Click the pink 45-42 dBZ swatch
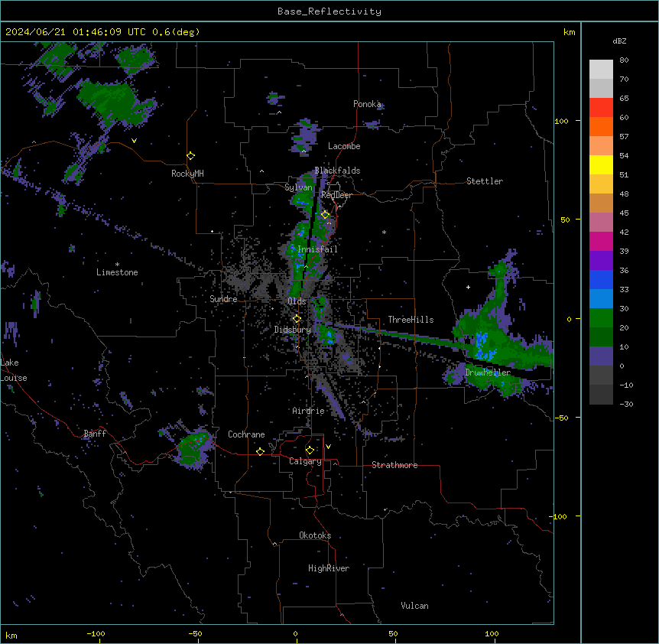 (x=601, y=223)
